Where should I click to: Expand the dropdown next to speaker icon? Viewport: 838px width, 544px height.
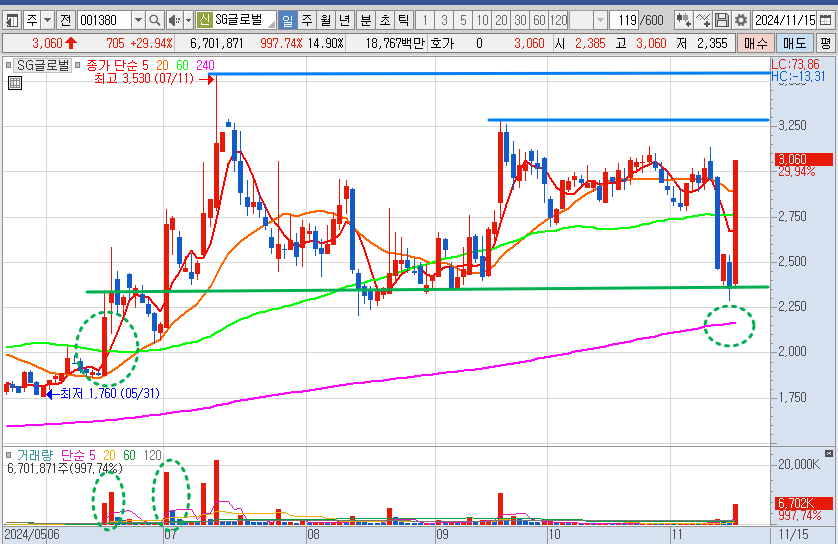pyautogui.click(x=188, y=21)
